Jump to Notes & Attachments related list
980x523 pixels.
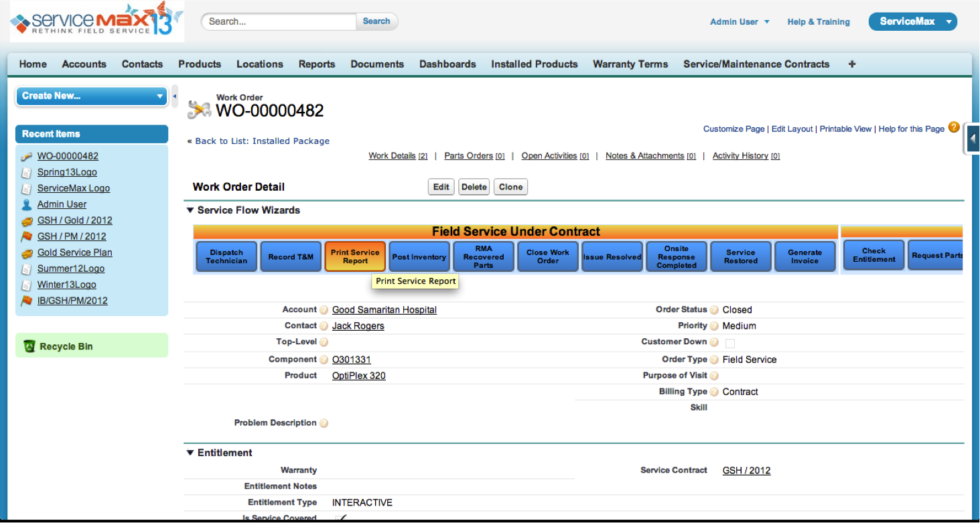pos(650,156)
